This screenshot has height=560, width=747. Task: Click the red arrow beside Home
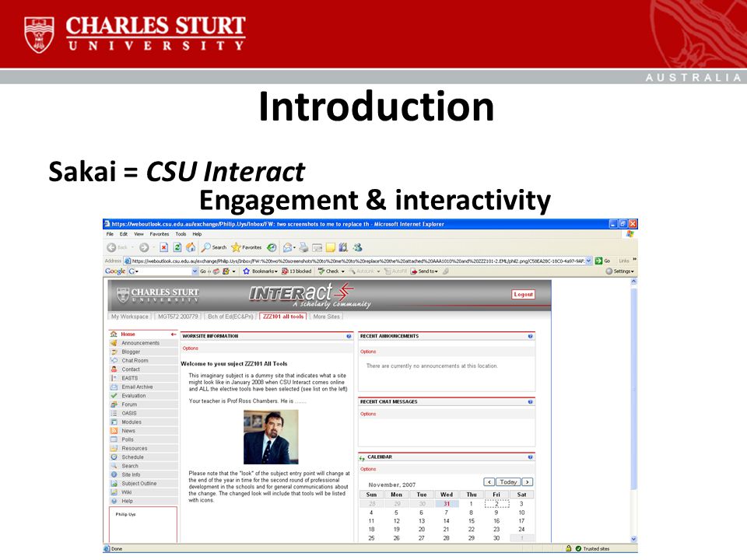coord(174,334)
